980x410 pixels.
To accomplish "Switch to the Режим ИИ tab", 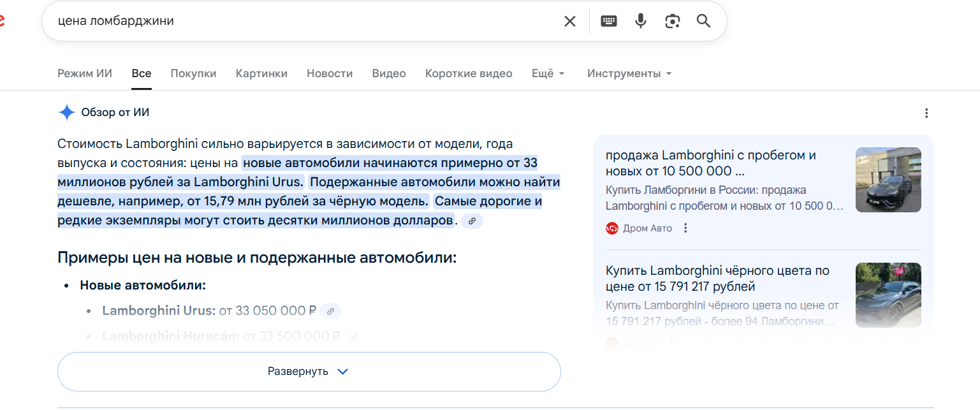I will click(85, 73).
